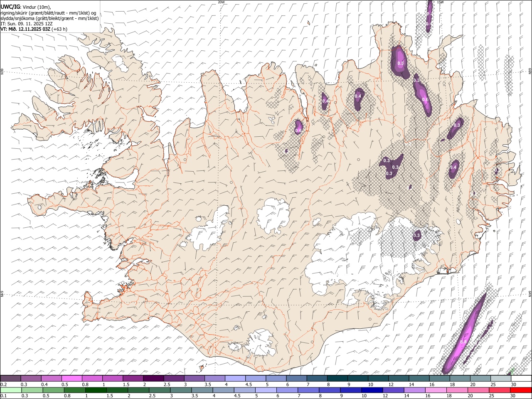
Task: Pick upper scale dark teal 8 swatch
Action: [337, 379]
